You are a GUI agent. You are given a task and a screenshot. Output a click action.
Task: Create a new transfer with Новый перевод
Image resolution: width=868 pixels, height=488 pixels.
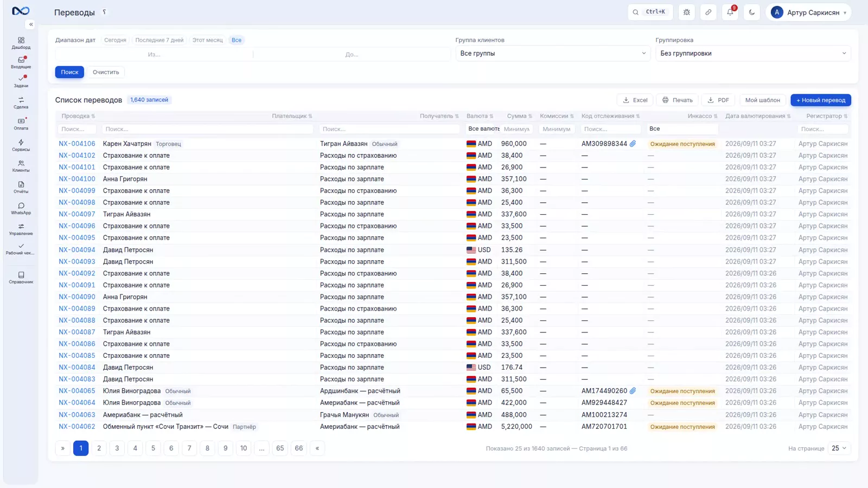tap(821, 100)
